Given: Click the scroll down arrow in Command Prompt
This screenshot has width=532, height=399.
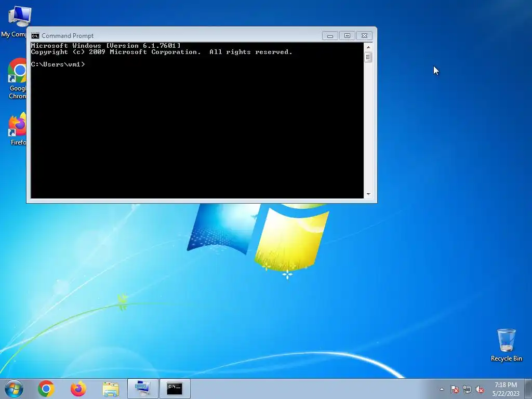Looking at the screenshot, I should pyautogui.click(x=368, y=194).
